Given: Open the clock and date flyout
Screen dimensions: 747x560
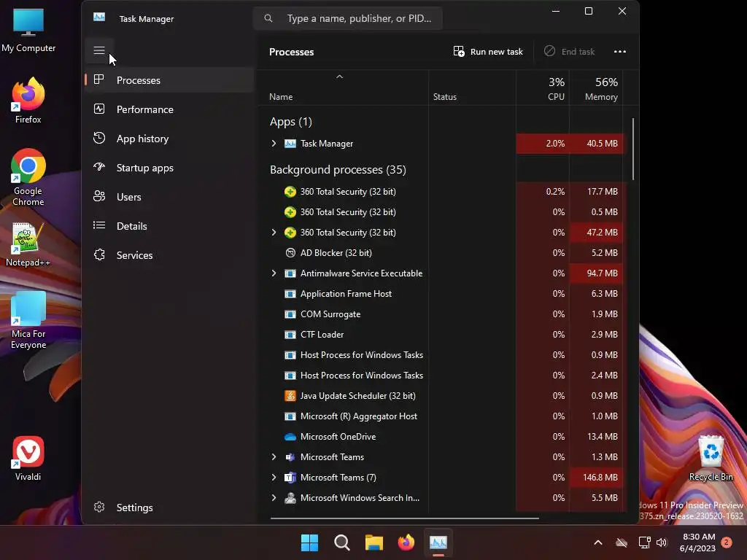Looking at the screenshot, I should pyautogui.click(x=698, y=542).
